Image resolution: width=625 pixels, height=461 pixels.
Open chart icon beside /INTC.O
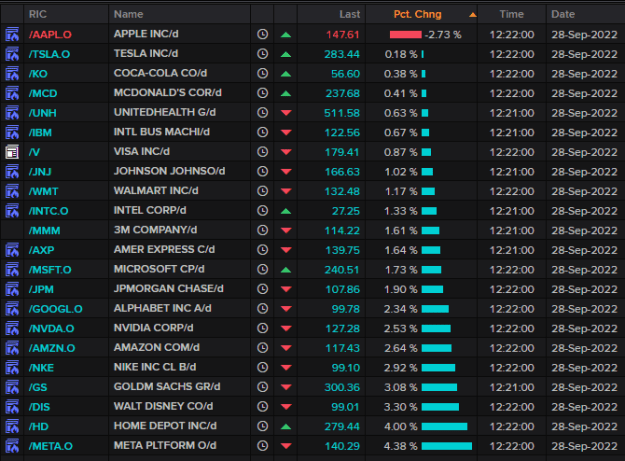coord(12,211)
